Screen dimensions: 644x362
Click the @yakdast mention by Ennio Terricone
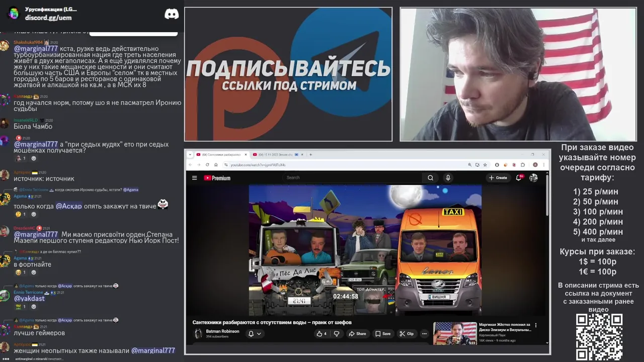(29, 298)
